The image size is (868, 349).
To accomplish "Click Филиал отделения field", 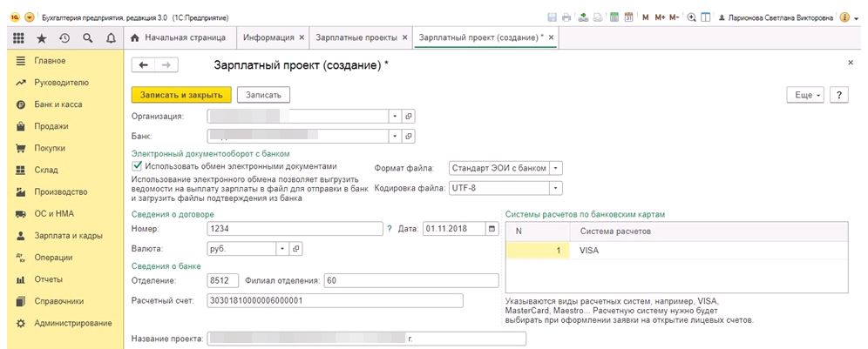I will point(412,280).
